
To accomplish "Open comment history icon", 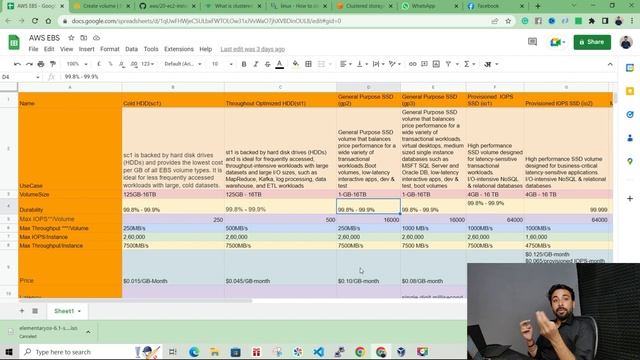I will click(532, 42).
